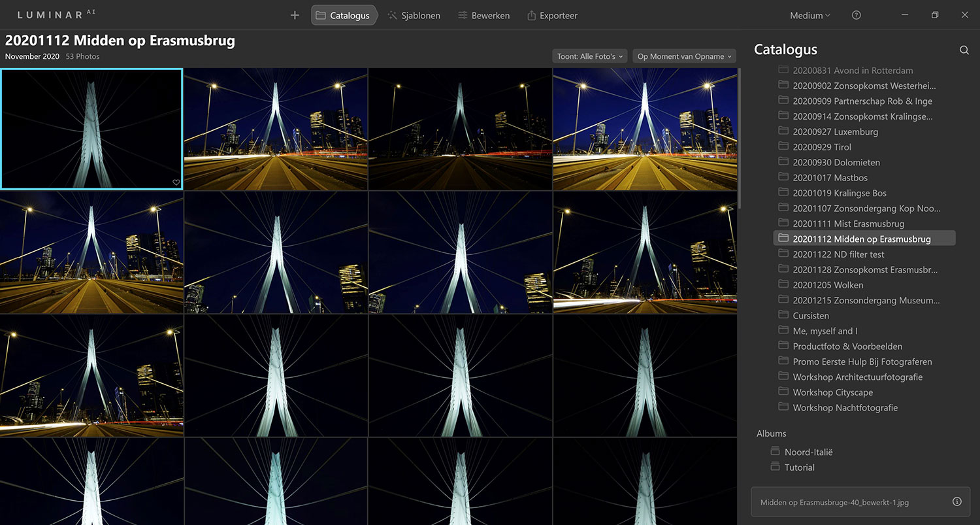Open the 20201019 Kralingse Bos folder
Viewport: 980px width, 525px height.
tap(840, 193)
